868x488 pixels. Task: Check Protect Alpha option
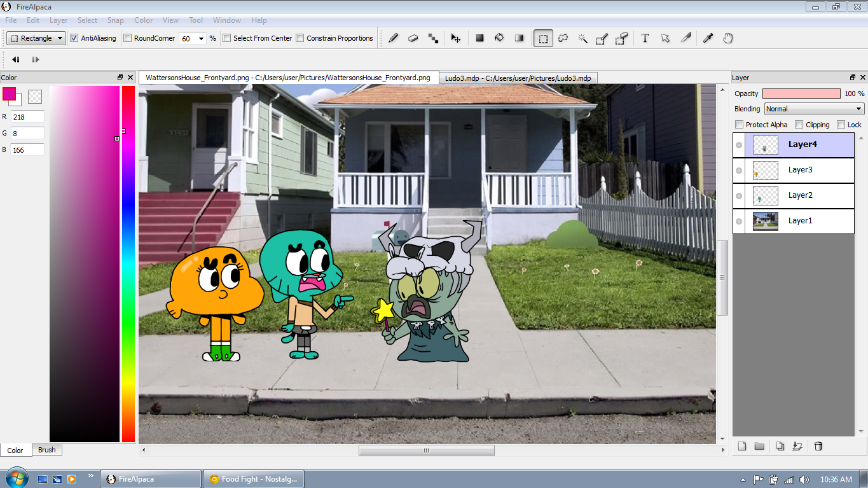click(739, 125)
